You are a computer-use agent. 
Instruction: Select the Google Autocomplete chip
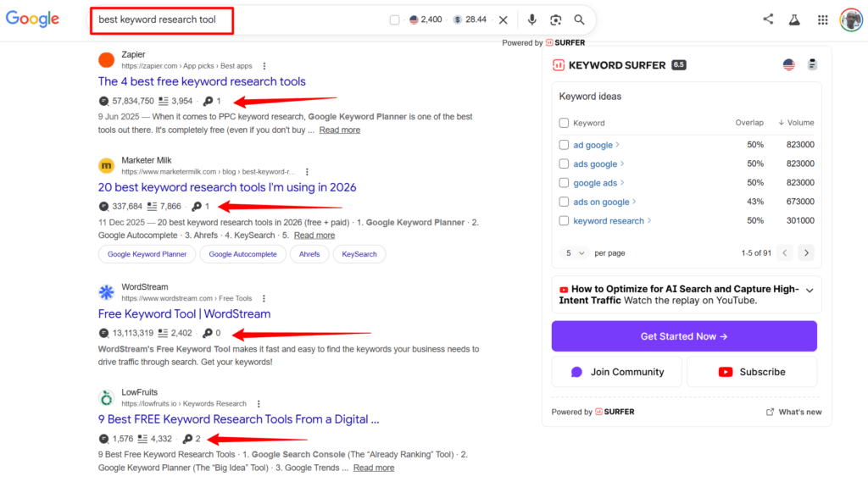(242, 254)
